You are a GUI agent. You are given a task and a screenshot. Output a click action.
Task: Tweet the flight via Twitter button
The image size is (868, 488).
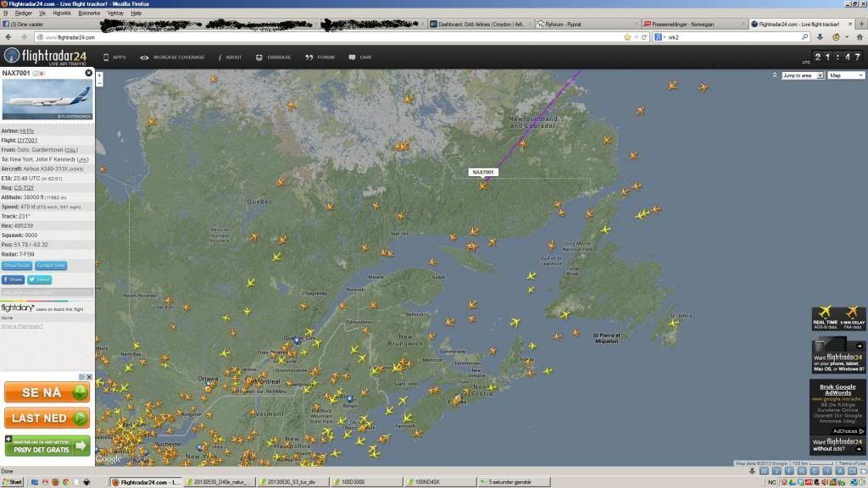coord(39,280)
